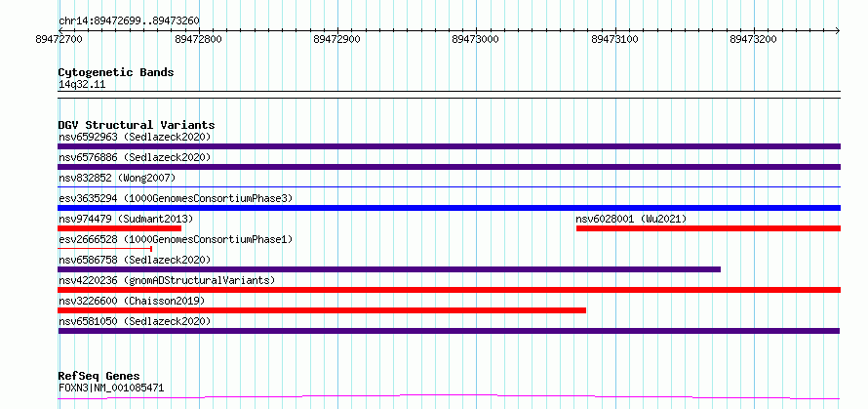868x409 pixels.
Task: Click the 89472700 ruler coordinate
Action: click(59, 39)
